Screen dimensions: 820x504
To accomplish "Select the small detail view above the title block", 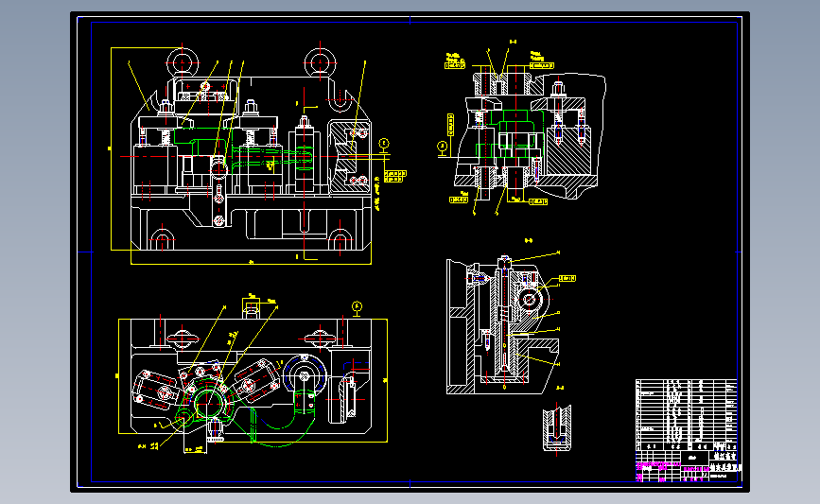I will pyautogui.click(x=556, y=426).
